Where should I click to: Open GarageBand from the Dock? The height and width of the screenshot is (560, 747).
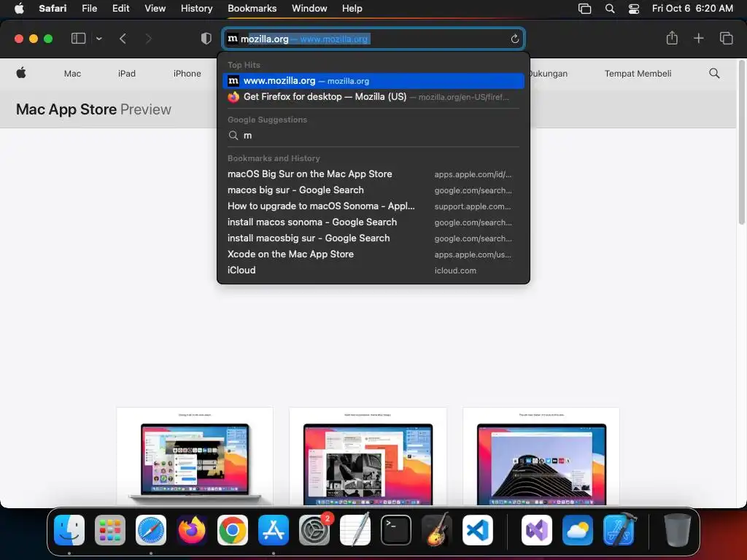tap(437, 530)
